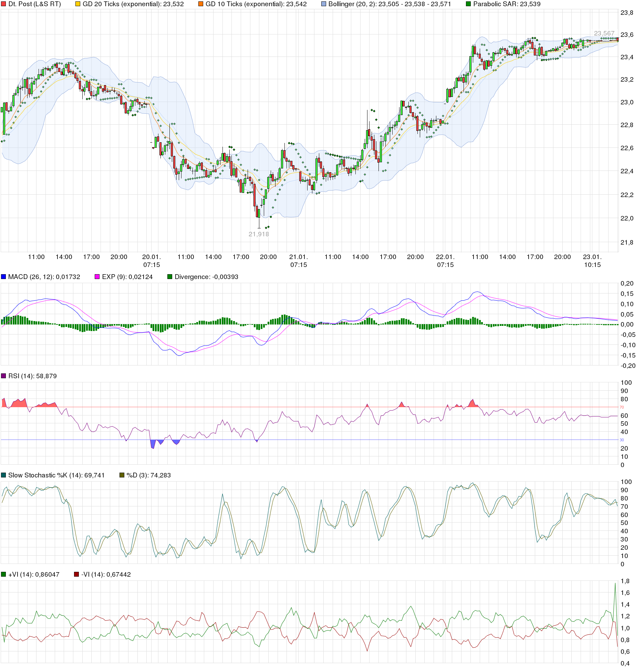Click the yellow GD 20 Ticks legend swatch
This screenshot has height=670, width=644.
[78, 4]
